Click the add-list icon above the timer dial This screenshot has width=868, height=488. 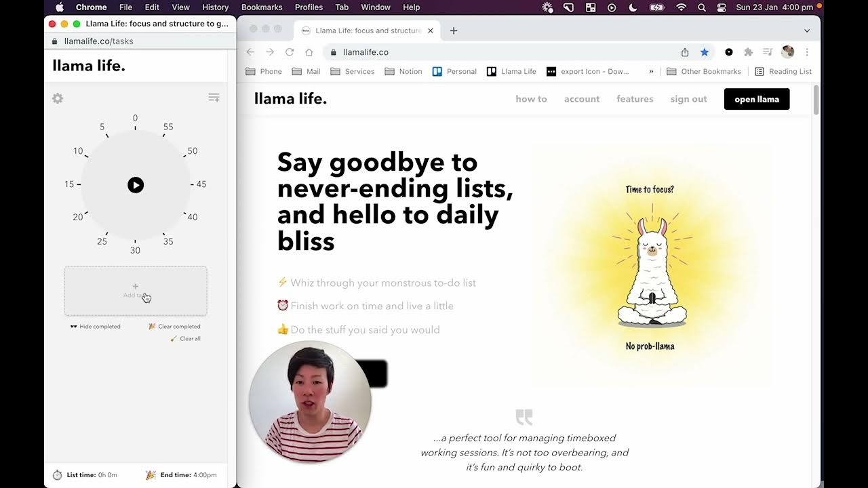click(x=214, y=98)
